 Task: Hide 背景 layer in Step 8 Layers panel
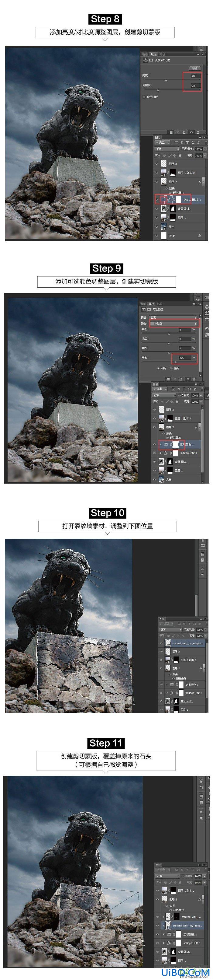pyautogui.click(x=156, y=236)
